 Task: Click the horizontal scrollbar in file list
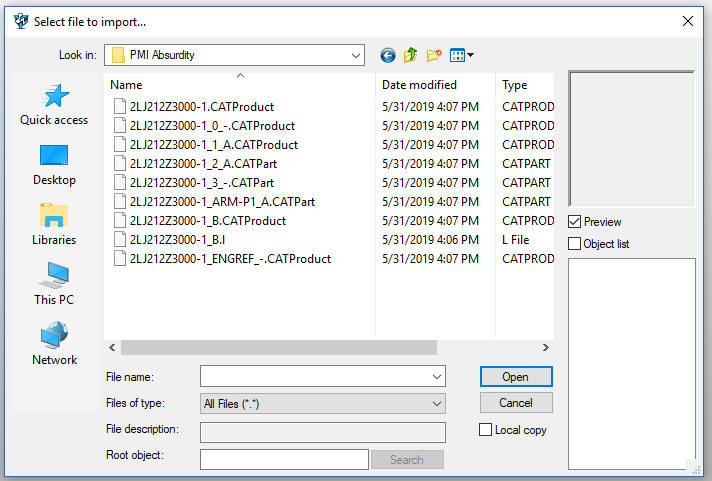coord(280,348)
